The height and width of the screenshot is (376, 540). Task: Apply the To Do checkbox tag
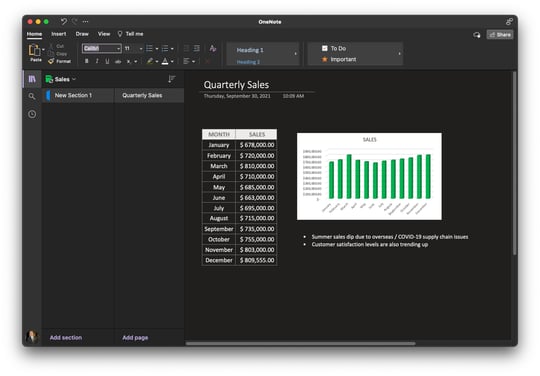coord(334,49)
